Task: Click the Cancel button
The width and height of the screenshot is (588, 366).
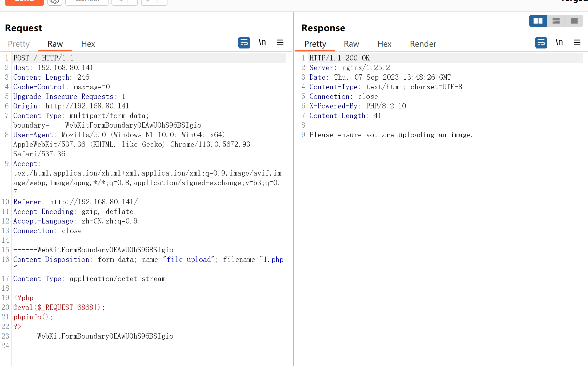Action: point(87,2)
